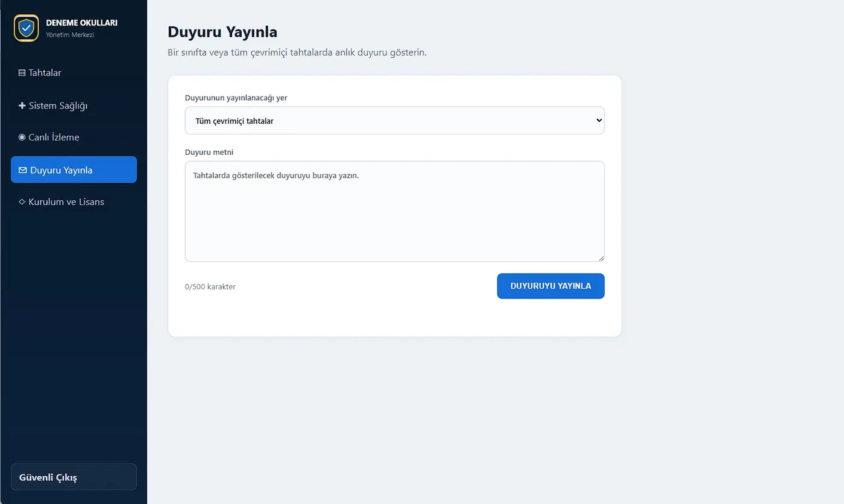844x504 pixels.
Task: Click the DENEME OKULLARI title
Action: [x=82, y=23]
